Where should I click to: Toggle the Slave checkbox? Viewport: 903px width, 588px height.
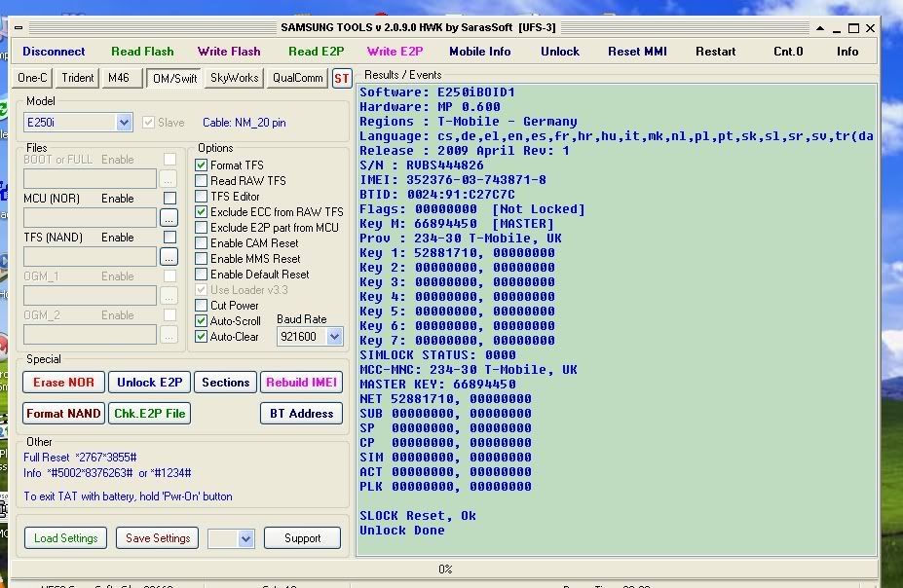pyautogui.click(x=148, y=122)
